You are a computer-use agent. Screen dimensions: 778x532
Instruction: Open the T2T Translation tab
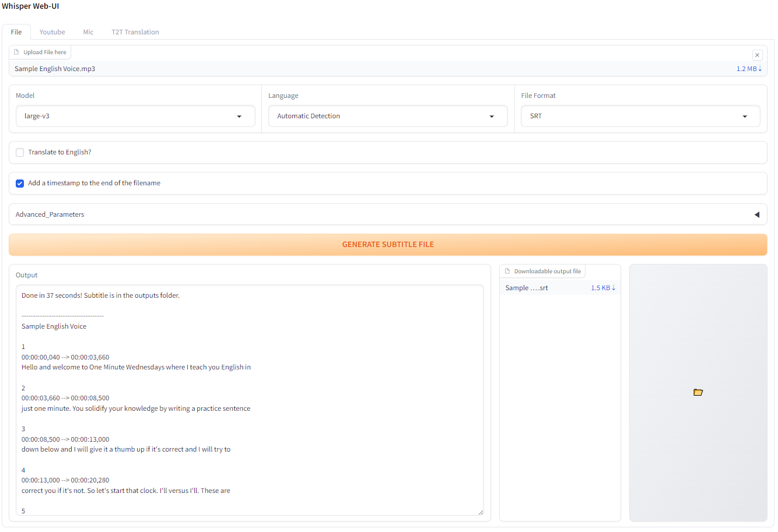135,32
